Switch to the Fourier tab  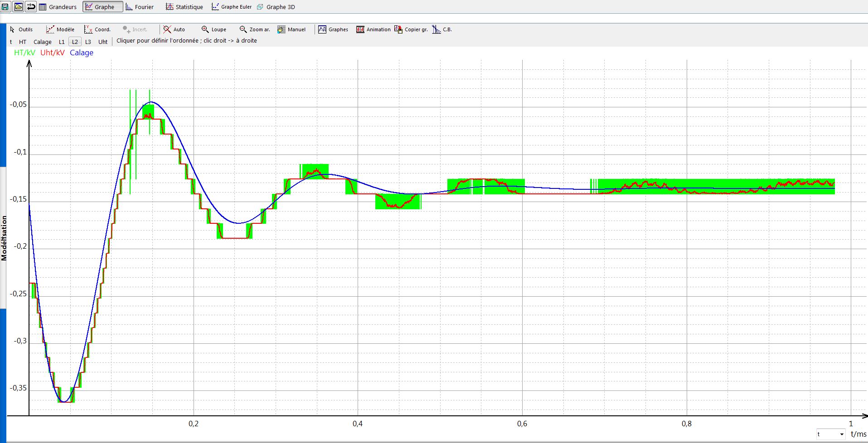(140, 7)
